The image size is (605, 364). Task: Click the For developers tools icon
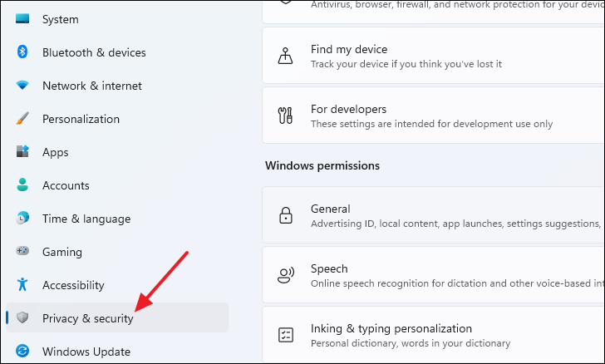click(x=285, y=116)
